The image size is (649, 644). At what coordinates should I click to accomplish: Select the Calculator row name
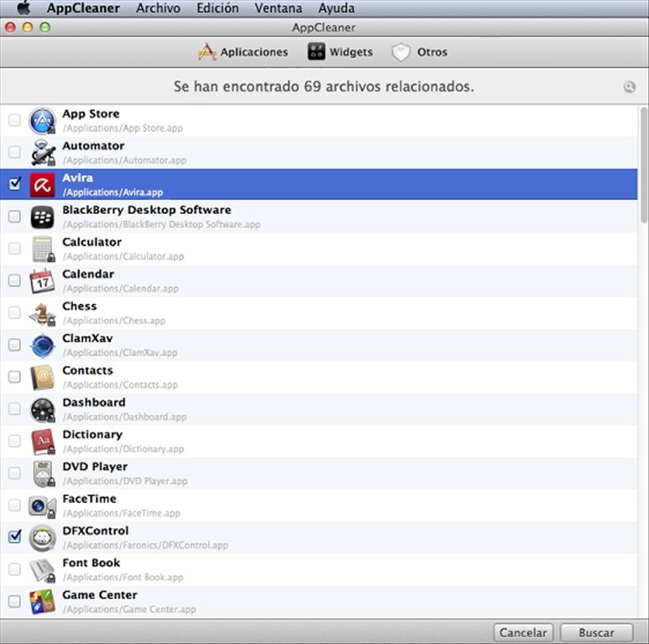click(92, 242)
